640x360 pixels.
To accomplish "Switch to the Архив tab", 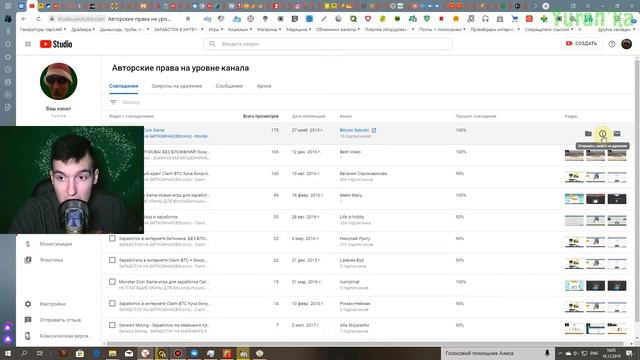I will click(x=264, y=86).
